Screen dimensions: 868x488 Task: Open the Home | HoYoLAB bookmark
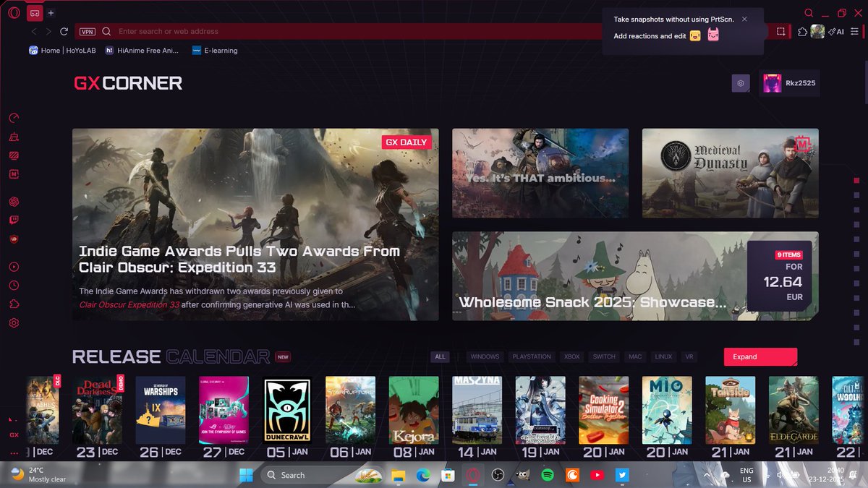click(x=61, y=51)
